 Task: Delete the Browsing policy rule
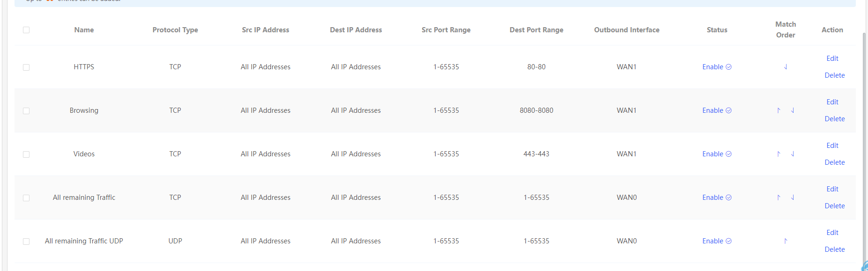click(835, 119)
